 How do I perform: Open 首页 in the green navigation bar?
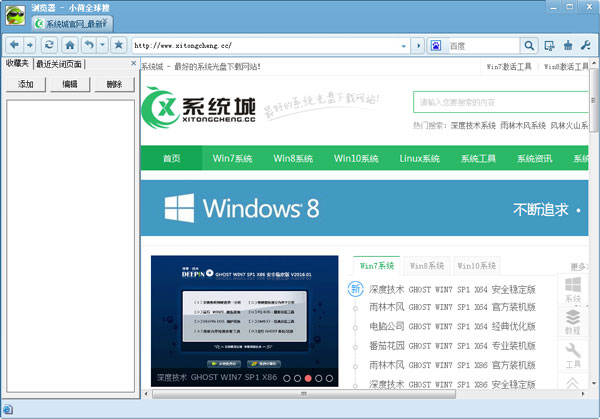(171, 158)
